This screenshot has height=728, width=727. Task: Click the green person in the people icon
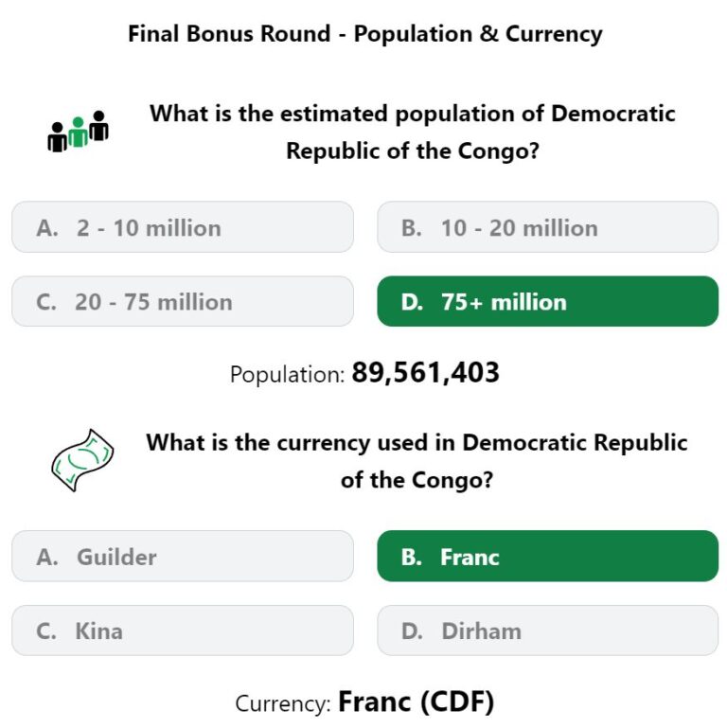(78, 133)
